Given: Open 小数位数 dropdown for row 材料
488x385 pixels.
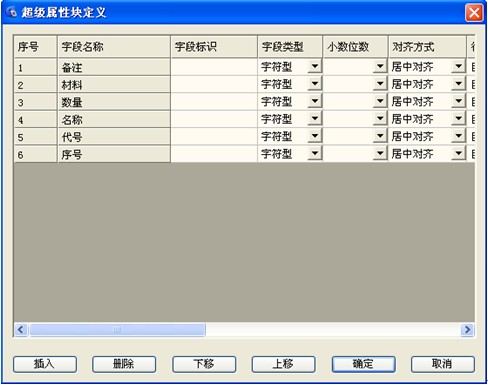Looking at the screenshot, I should [380, 84].
